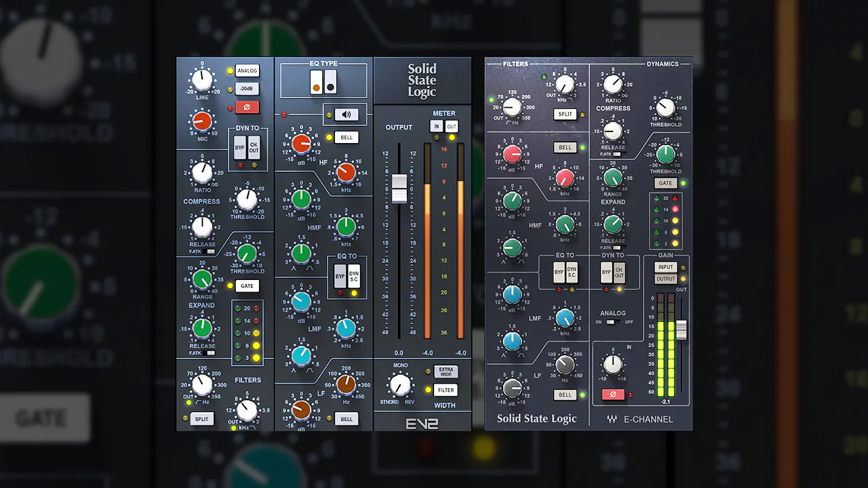Click the OUTPUT gain button in E-Channel
The height and width of the screenshot is (488, 868).
[x=666, y=279]
